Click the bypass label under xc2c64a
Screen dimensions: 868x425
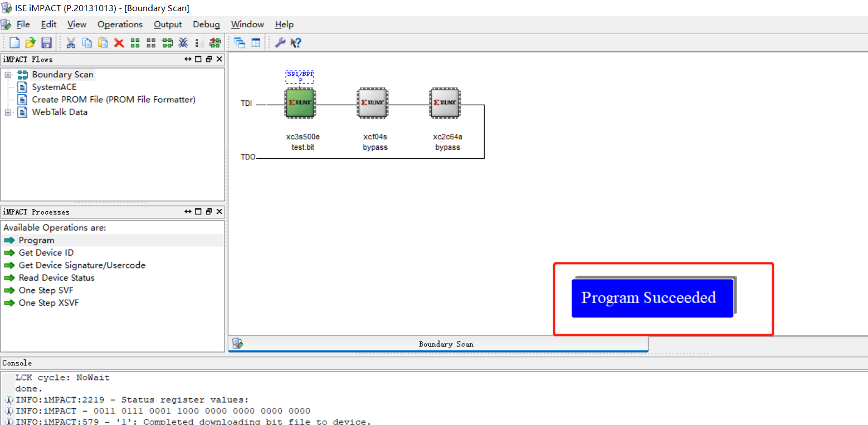click(448, 148)
